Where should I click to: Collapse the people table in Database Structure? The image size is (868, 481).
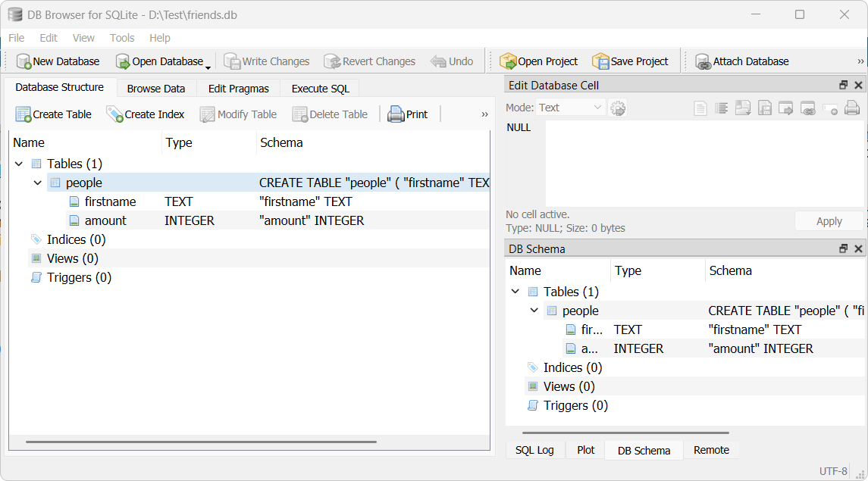(38, 183)
